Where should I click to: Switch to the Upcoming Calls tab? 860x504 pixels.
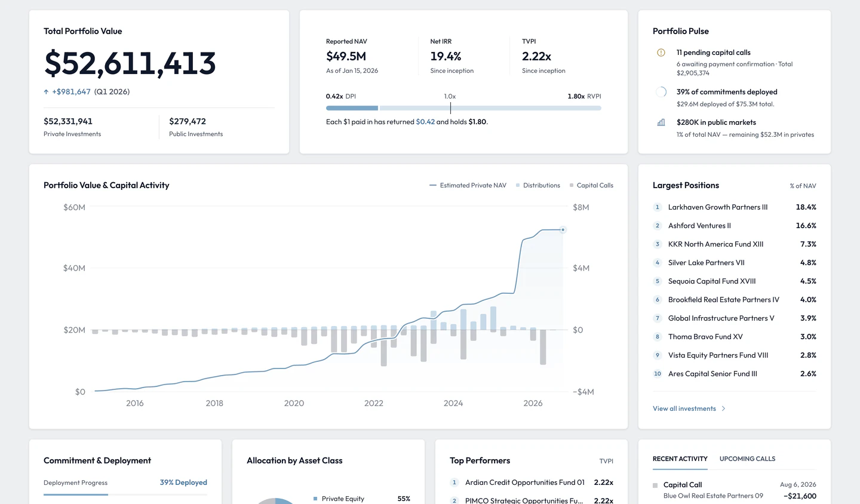pos(747,459)
